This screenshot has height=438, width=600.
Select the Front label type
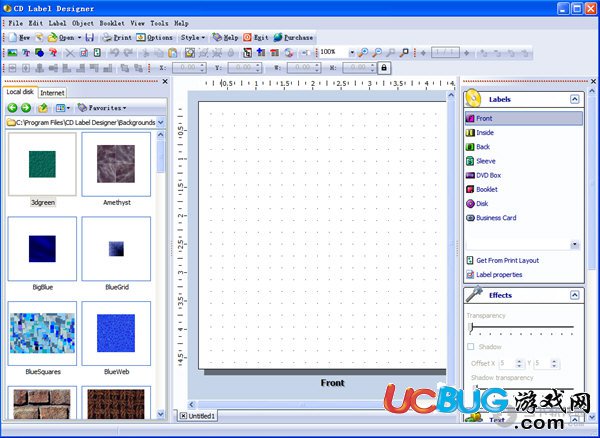click(524, 118)
